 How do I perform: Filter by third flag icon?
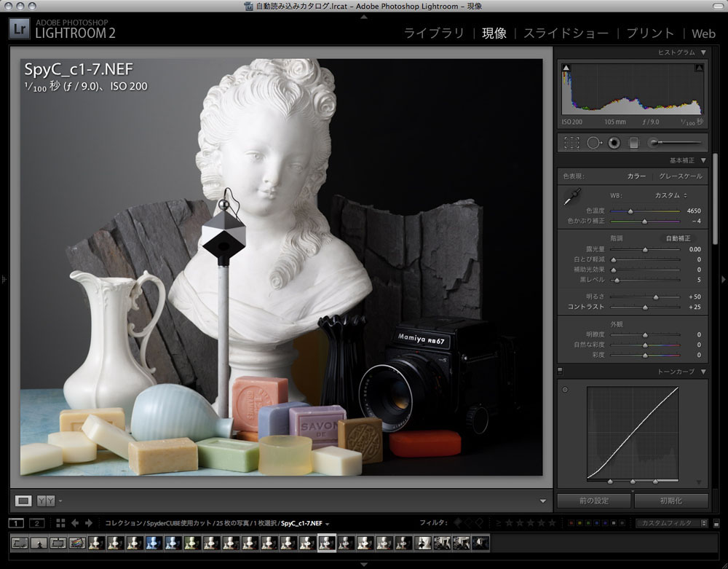(x=479, y=523)
